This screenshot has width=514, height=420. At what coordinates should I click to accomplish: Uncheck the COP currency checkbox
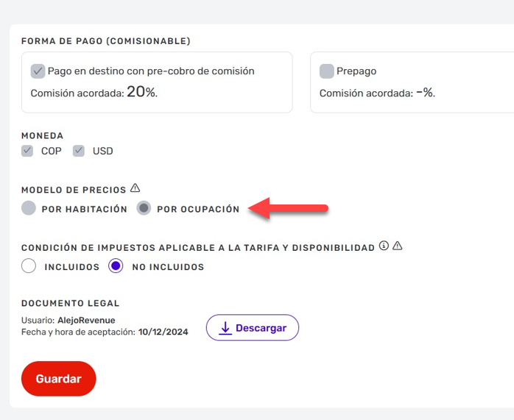coord(27,151)
